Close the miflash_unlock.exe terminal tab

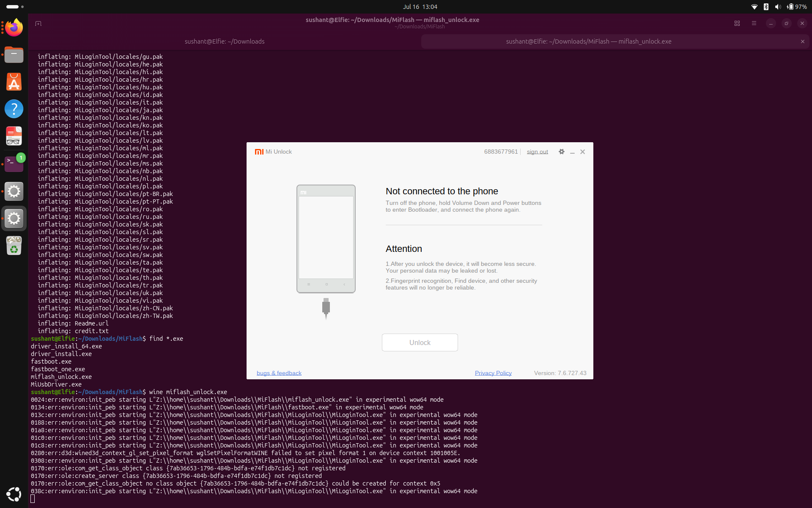802,41
